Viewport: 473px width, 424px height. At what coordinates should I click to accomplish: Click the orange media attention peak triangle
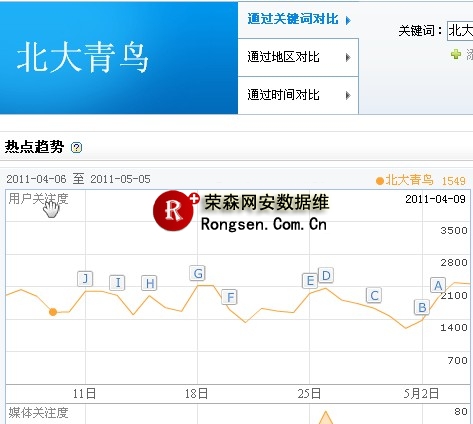pos(325,418)
